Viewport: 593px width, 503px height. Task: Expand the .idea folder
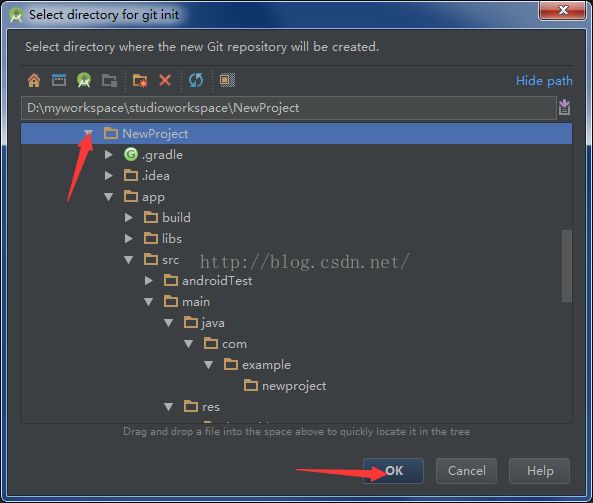(x=109, y=175)
